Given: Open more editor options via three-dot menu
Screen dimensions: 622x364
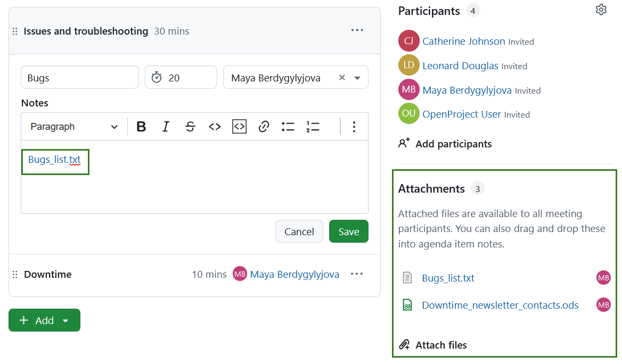Looking at the screenshot, I should [x=354, y=126].
